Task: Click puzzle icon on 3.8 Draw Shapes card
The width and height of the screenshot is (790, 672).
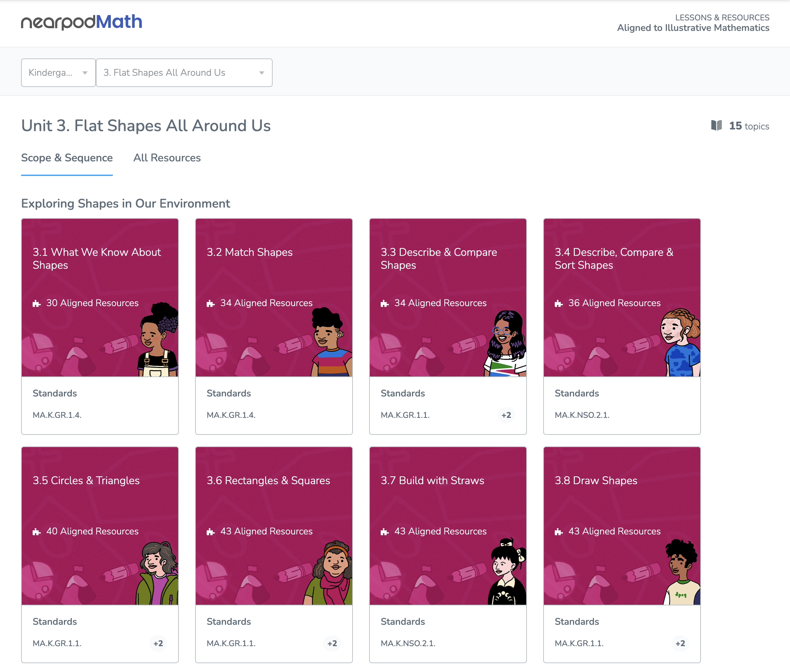Action: tap(559, 531)
